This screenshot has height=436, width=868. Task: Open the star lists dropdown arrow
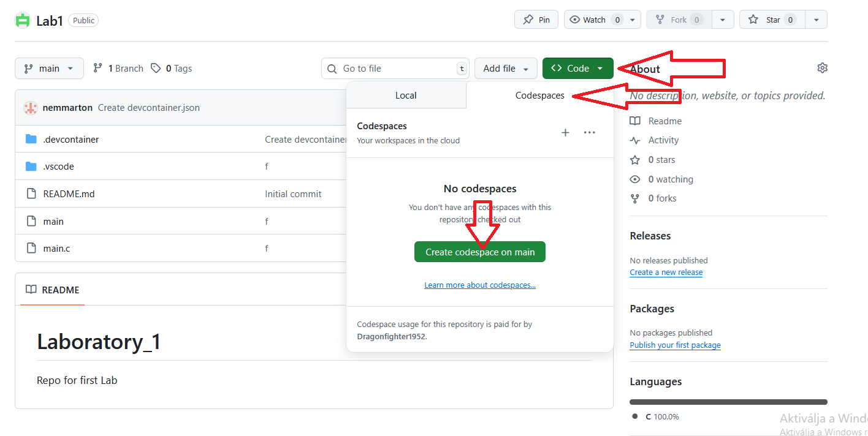click(x=816, y=20)
